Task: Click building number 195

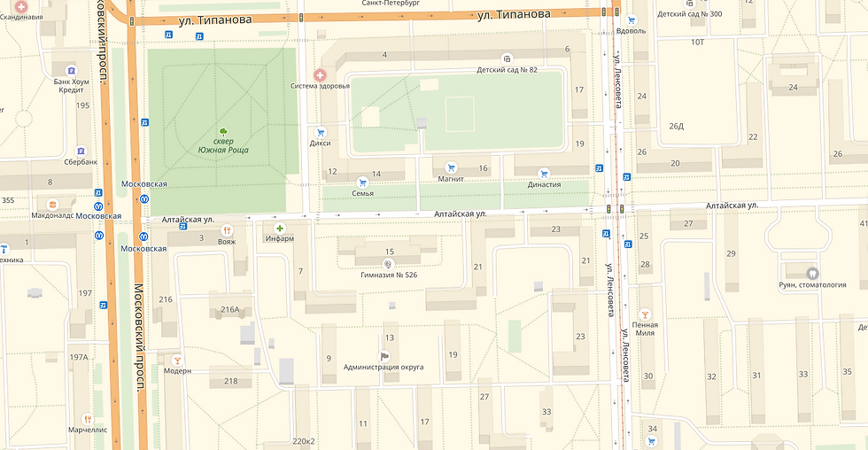Action: (83, 105)
